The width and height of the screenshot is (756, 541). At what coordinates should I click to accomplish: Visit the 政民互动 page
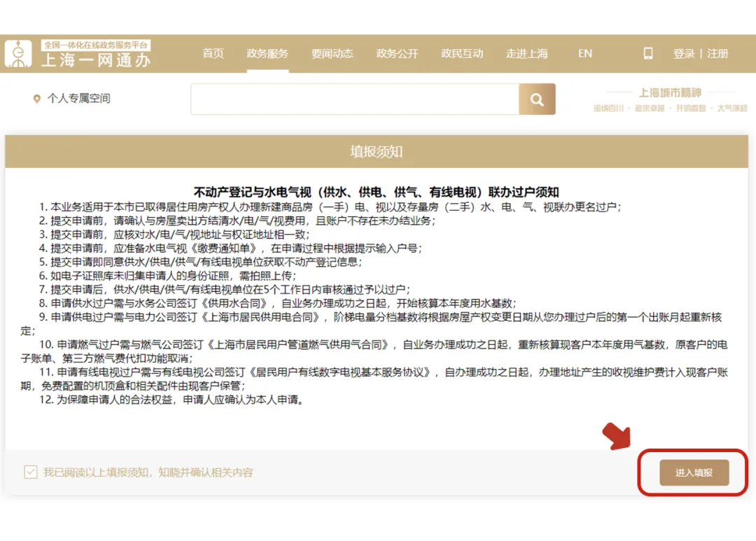(462, 53)
